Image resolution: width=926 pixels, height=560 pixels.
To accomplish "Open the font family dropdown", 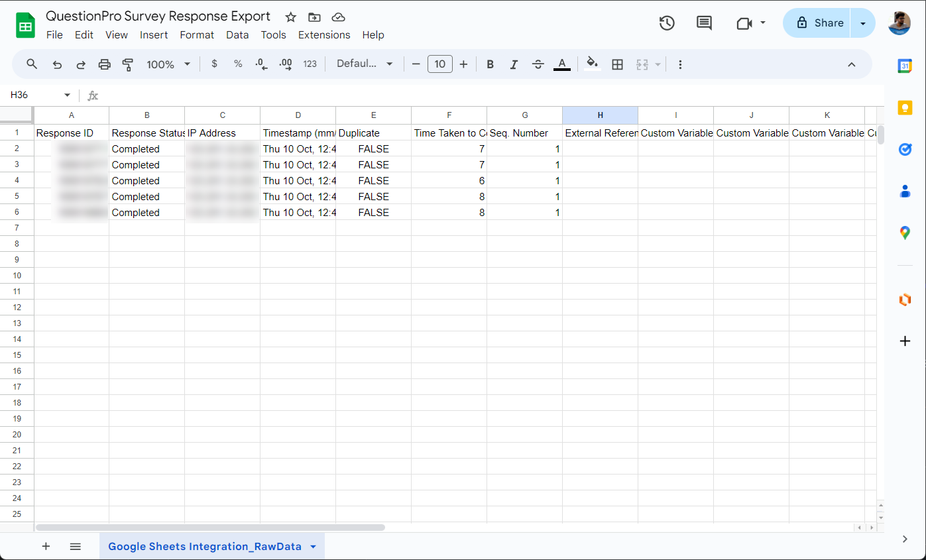I will click(x=365, y=64).
